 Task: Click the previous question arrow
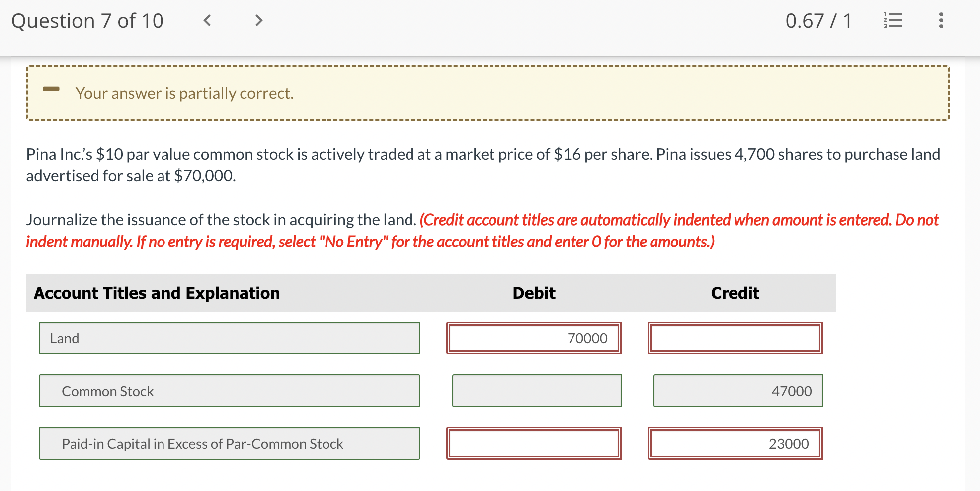click(x=207, y=21)
